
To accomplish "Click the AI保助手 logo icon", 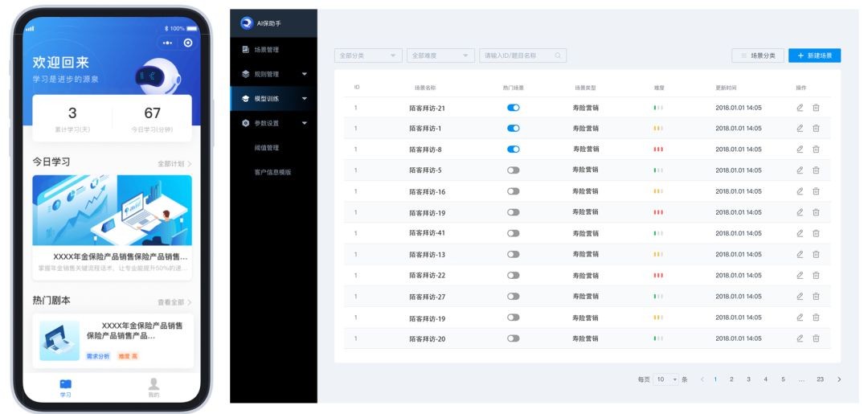I will 247,23.
